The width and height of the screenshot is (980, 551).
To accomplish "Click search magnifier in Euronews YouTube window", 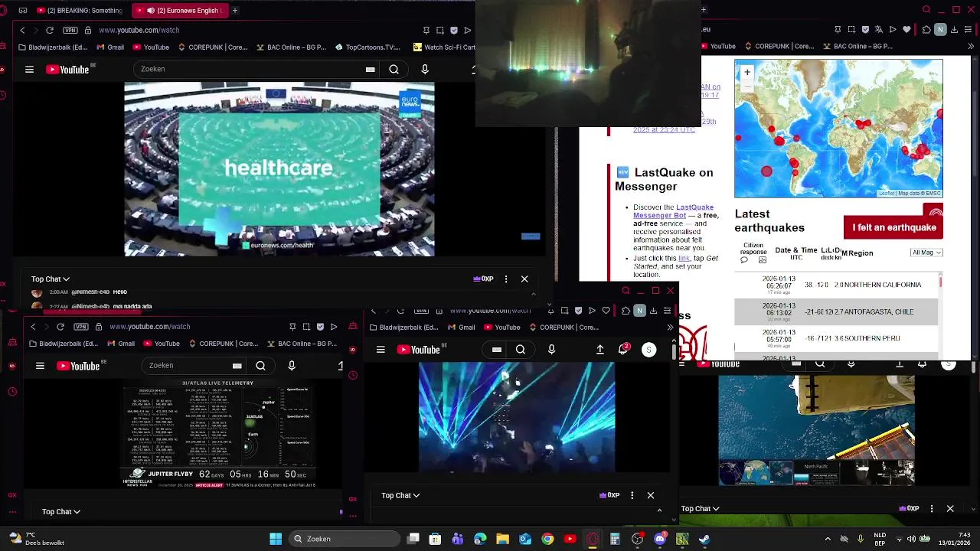I will tap(394, 70).
